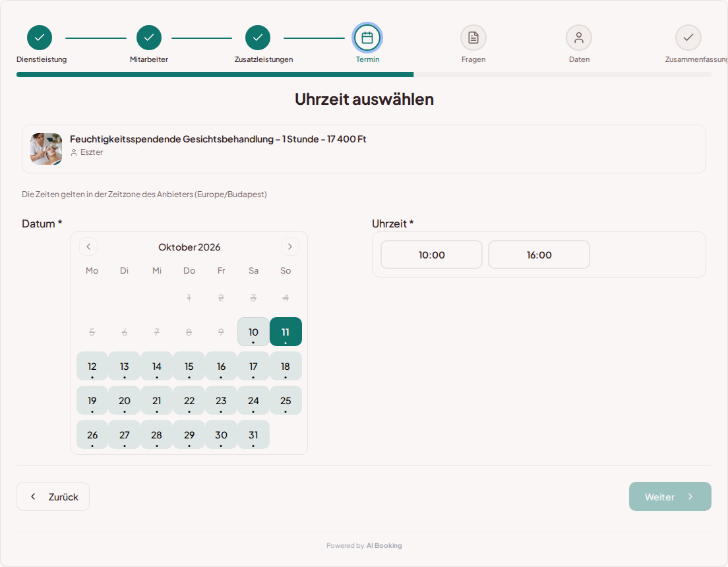Image resolution: width=728 pixels, height=567 pixels.
Task: Click date 19 in calendar
Action: coord(92,400)
